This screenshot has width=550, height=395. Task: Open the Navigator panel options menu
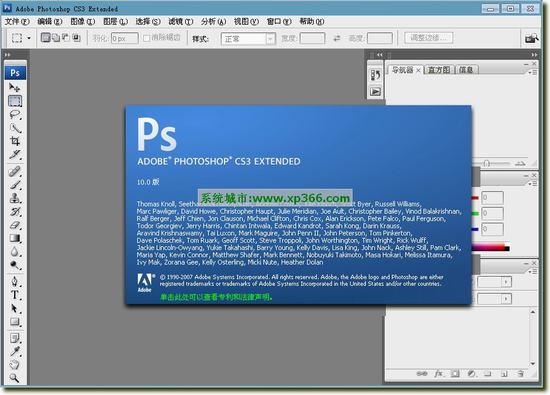pyautogui.click(x=532, y=72)
